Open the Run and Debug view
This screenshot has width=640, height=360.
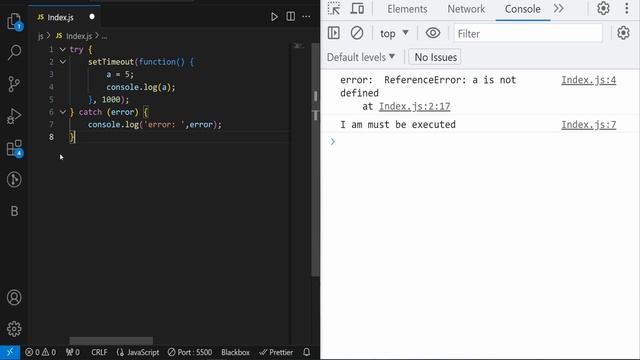point(14,116)
